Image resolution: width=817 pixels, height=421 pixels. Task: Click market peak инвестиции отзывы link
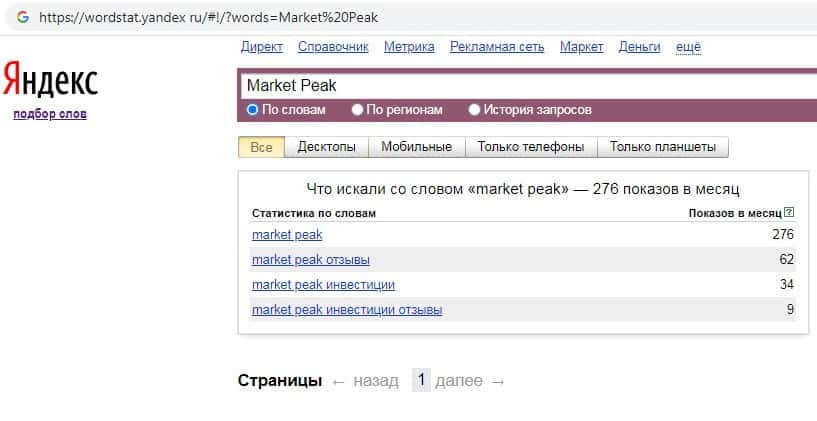pos(347,310)
